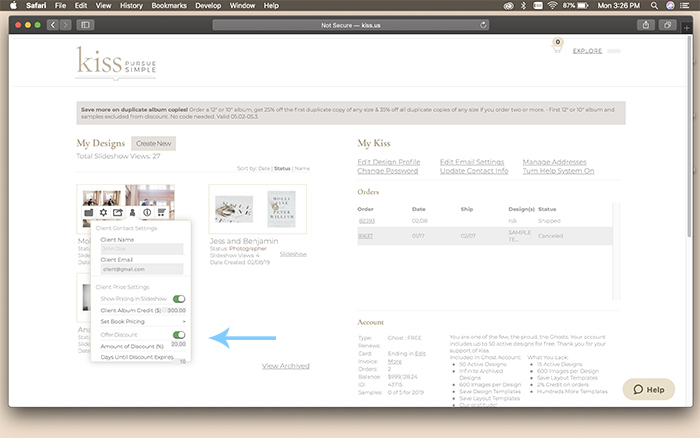Viewport: 700px width, 438px height.
Task: Click the Create New button
Action: coord(154,143)
